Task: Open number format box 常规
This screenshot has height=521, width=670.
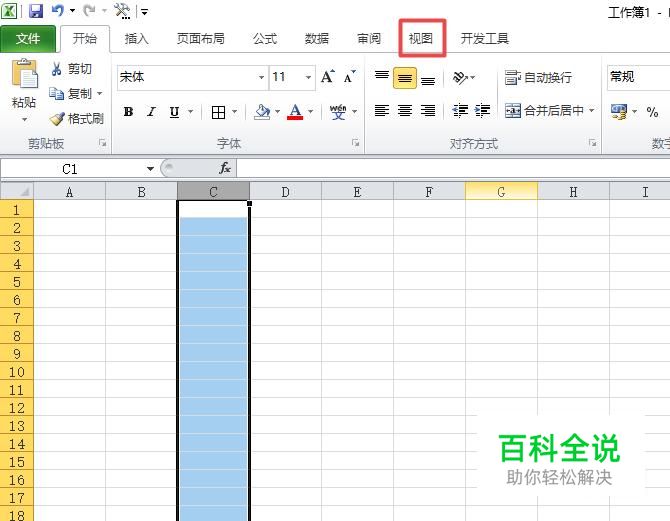Action: coord(638,77)
